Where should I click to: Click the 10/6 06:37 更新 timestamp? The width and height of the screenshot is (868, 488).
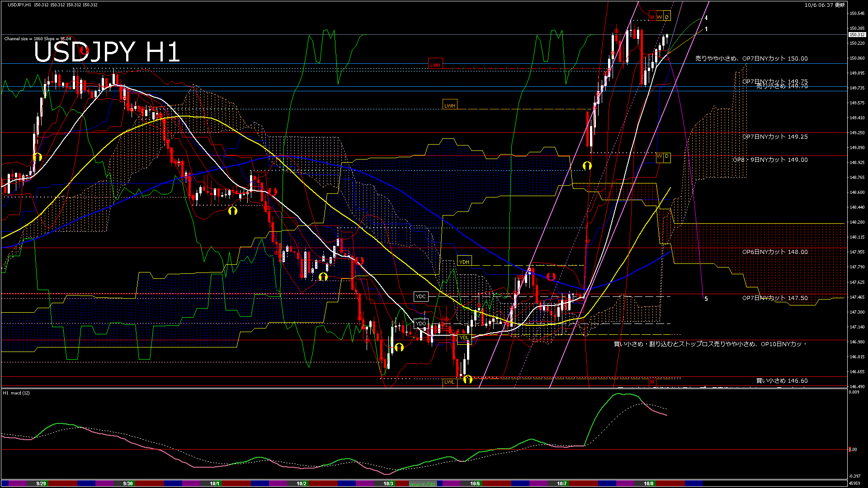[x=824, y=5]
